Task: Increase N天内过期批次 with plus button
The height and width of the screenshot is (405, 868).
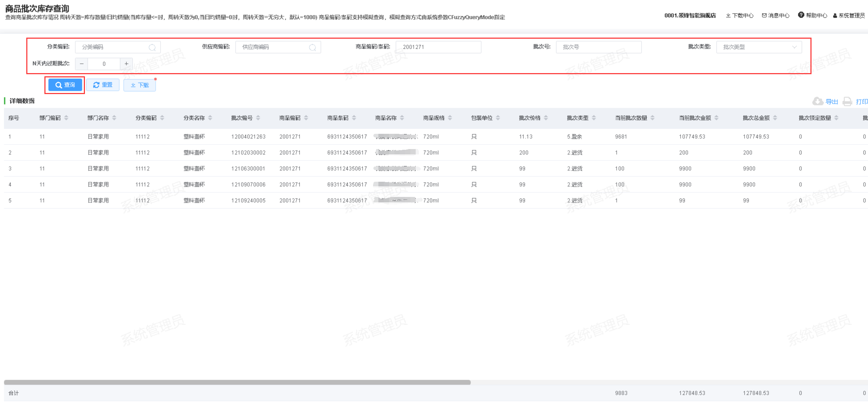Action: (x=126, y=64)
